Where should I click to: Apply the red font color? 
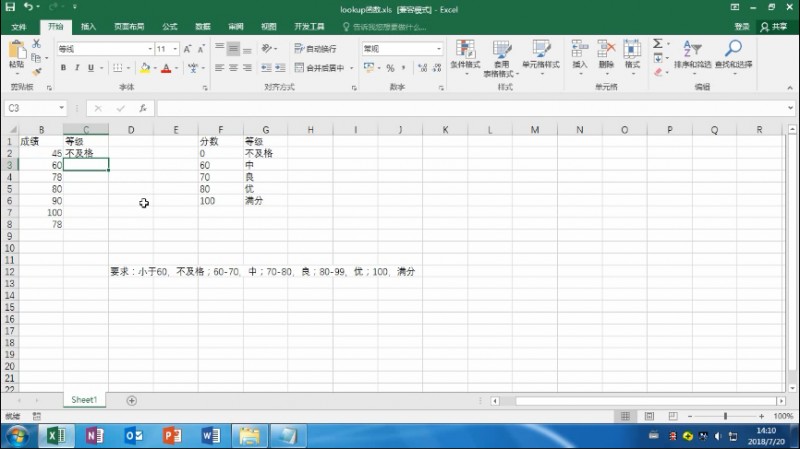pos(166,68)
